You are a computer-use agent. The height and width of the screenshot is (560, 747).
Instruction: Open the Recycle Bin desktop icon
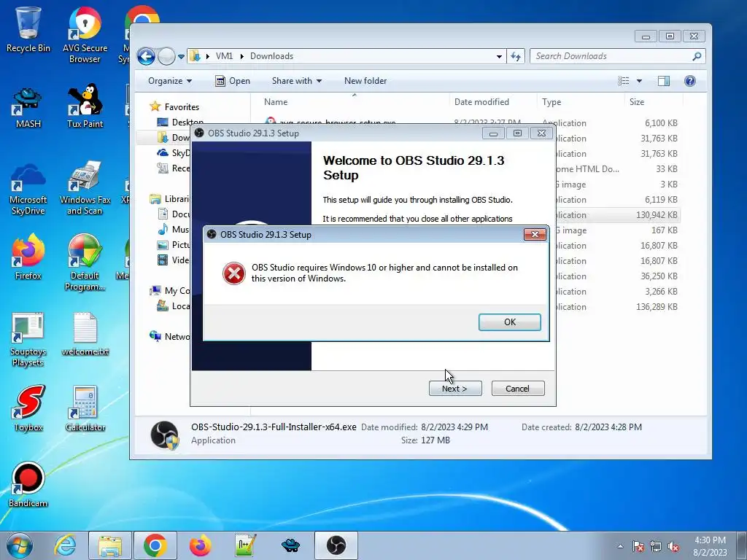[28, 29]
